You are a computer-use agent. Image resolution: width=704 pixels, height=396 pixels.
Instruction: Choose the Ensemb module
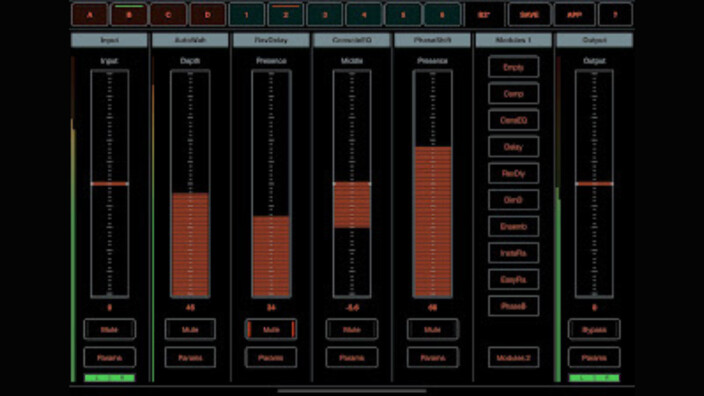pyautogui.click(x=513, y=226)
